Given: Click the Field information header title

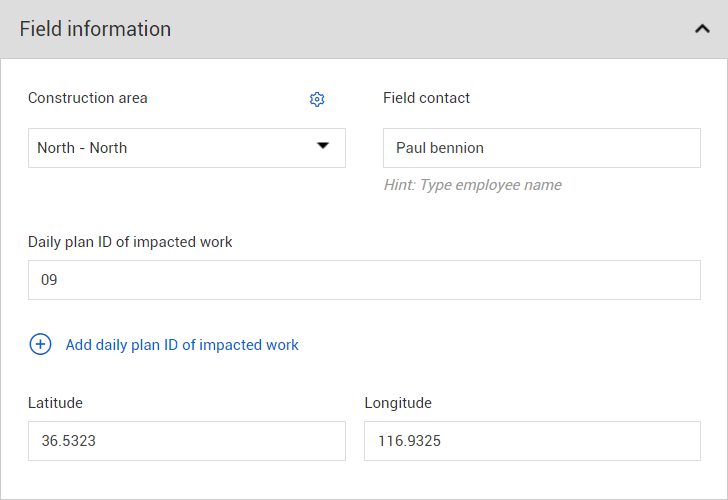Looking at the screenshot, I should (x=95, y=29).
